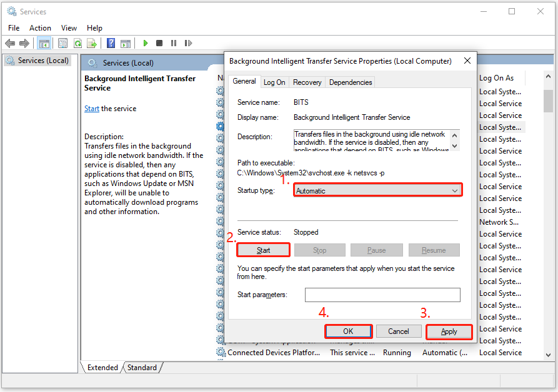Switch to Standard view tab
Viewport: 558px width, 392px height.
[x=142, y=368]
